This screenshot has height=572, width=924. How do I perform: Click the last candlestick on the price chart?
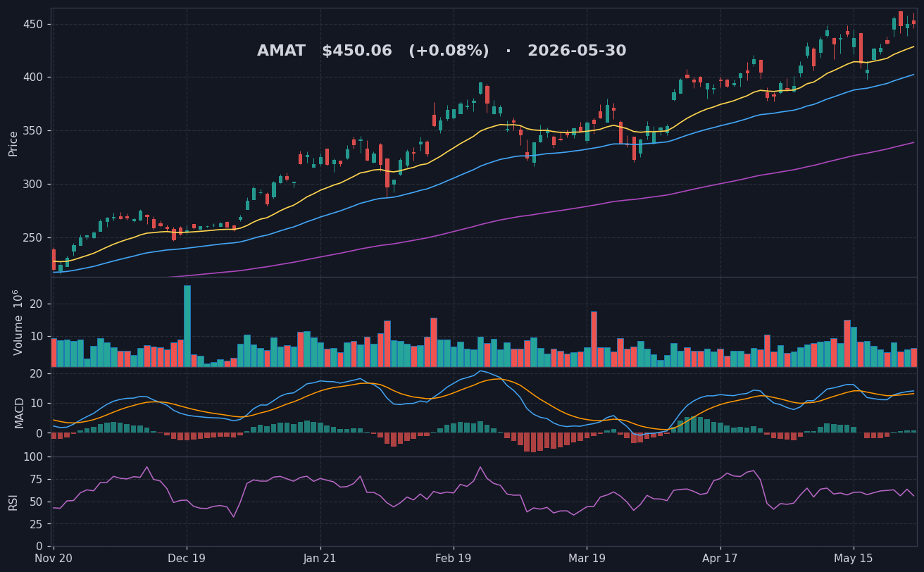(913, 23)
